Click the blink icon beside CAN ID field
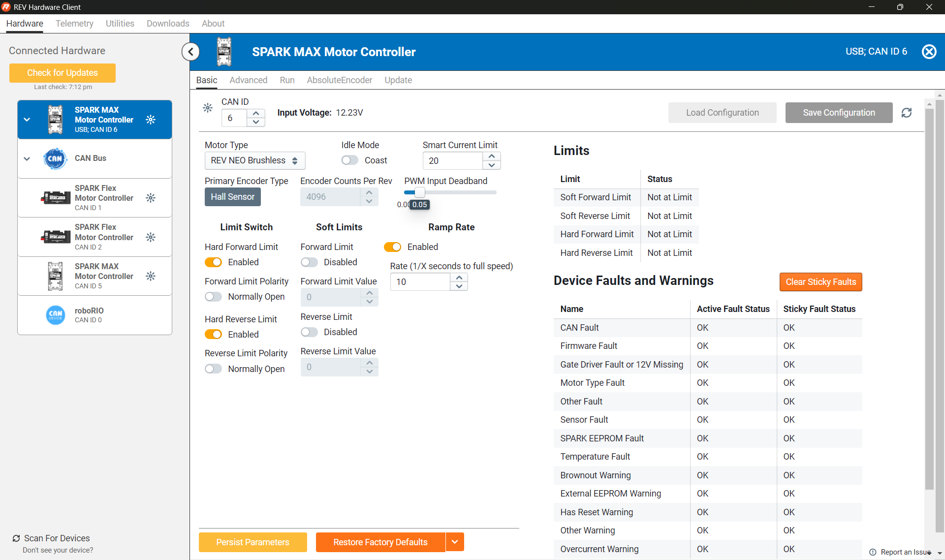This screenshot has width=945, height=560. [x=208, y=108]
